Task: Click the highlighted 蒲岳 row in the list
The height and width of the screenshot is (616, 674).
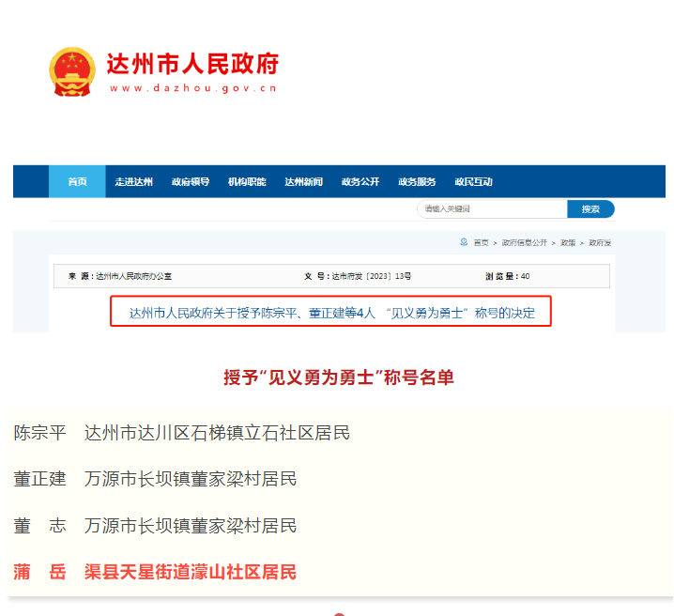Action: coord(155,572)
